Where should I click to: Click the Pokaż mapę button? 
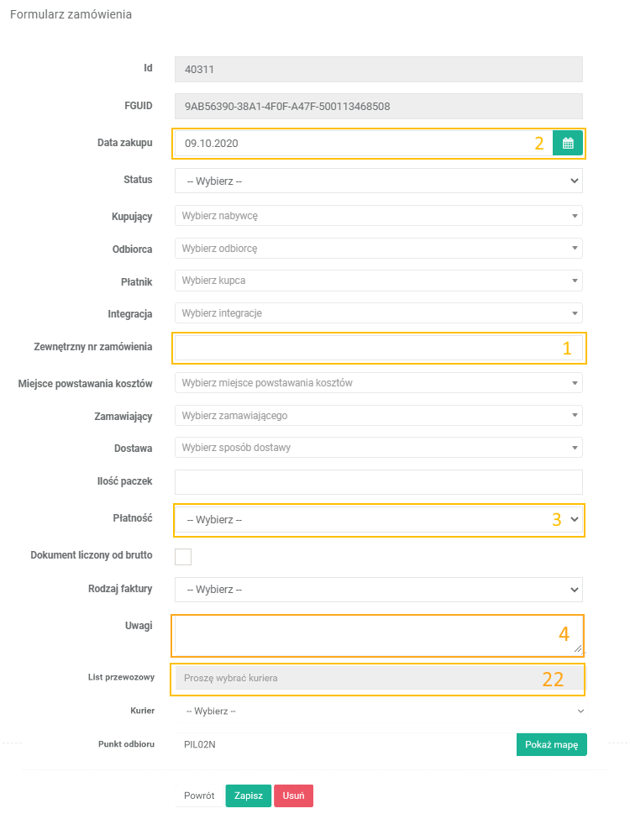click(x=551, y=745)
